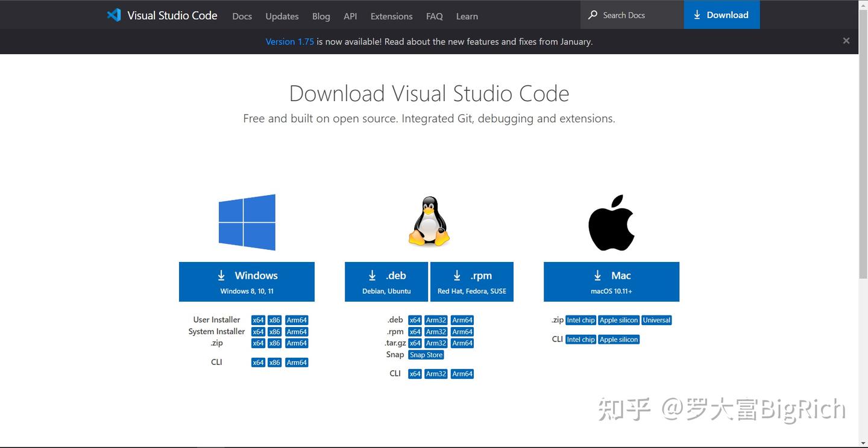
Task: Download the x64 User Installer for Windows
Action: pos(258,320)
